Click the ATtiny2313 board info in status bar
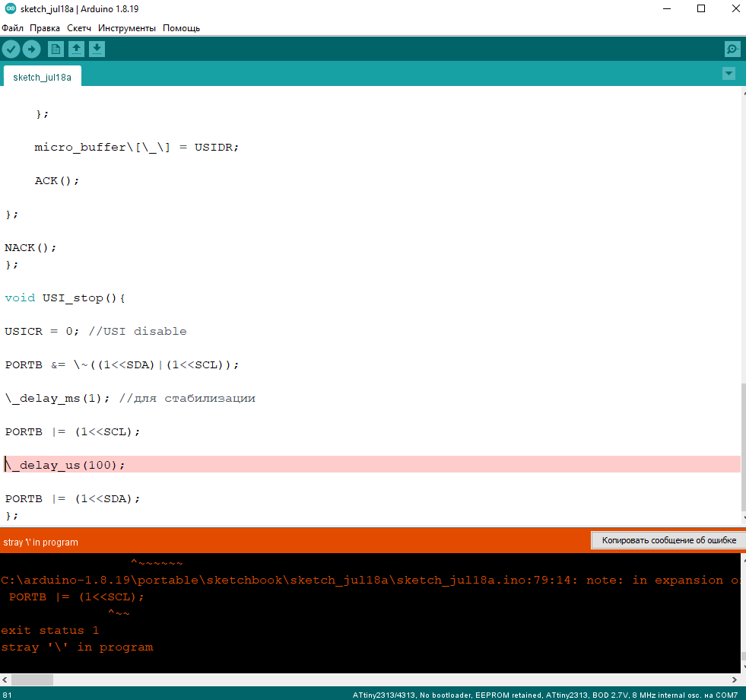Viewport: 746px width, 700px height. click(x=544, y=695)
